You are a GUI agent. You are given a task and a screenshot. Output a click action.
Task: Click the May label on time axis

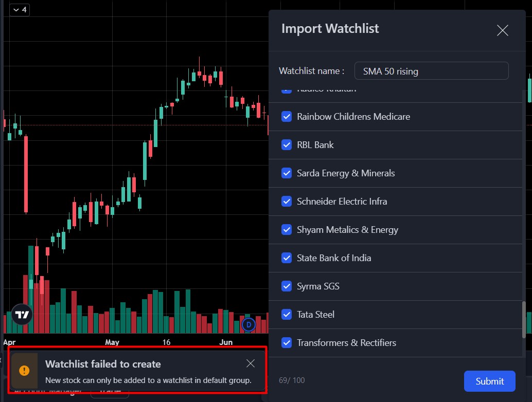pos(112,342)
